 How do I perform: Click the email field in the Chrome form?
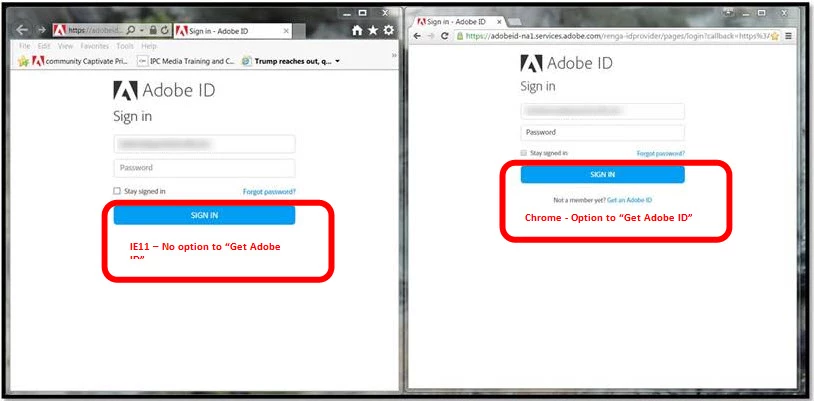tap(603, 111)
